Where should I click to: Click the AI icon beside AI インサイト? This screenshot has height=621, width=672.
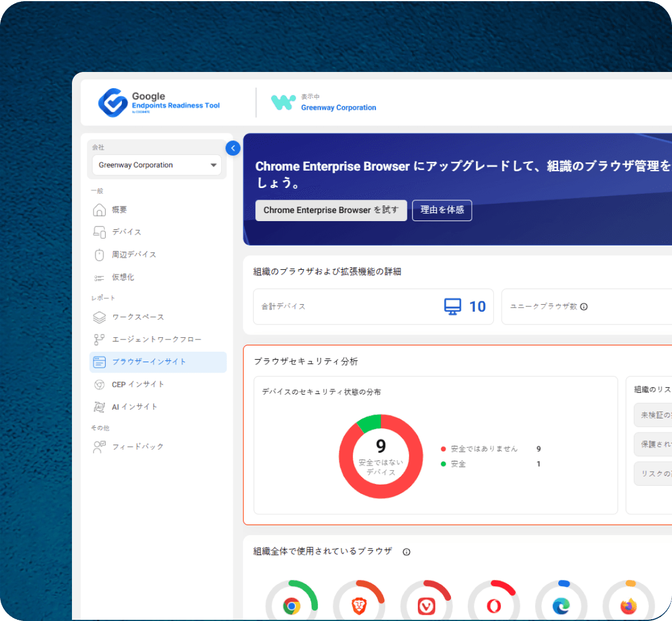point(99,407)
